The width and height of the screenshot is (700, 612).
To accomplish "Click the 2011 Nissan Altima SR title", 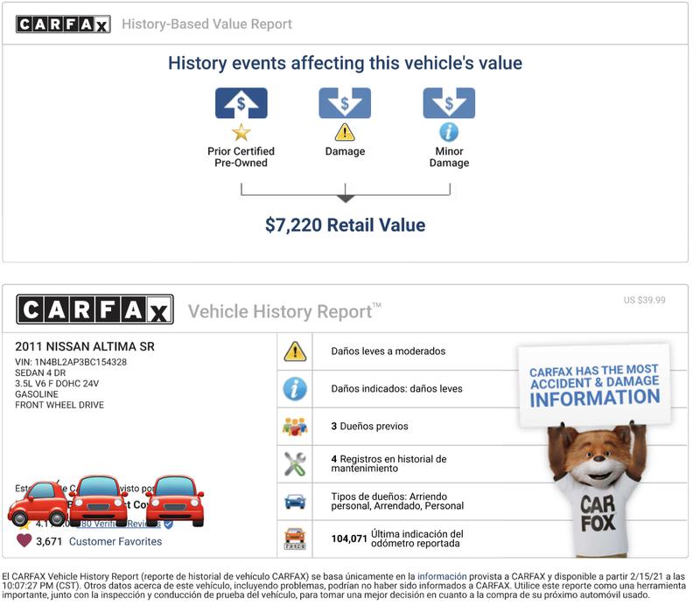I will (85, 347).
